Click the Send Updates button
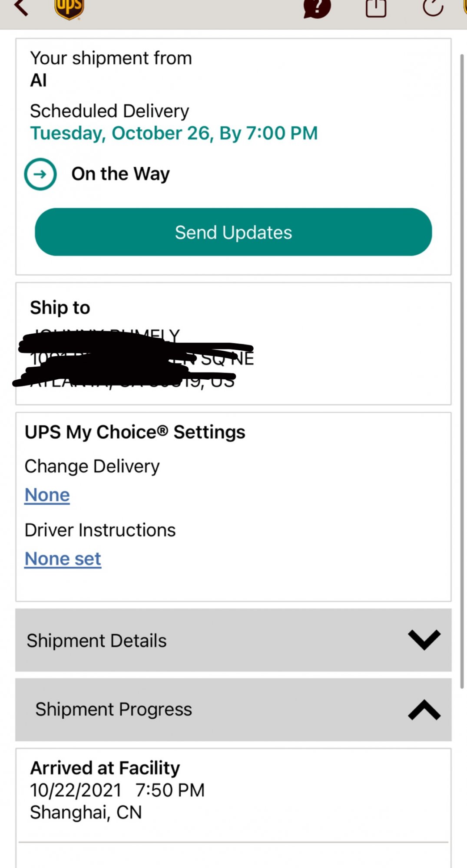467x868 pixels. (x=233, y=232)
